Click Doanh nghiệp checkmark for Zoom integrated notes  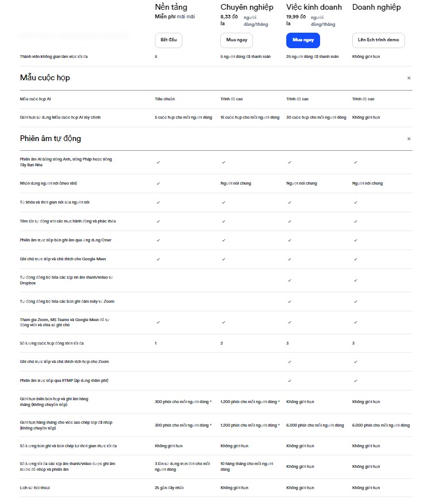[x=356, y=362]
